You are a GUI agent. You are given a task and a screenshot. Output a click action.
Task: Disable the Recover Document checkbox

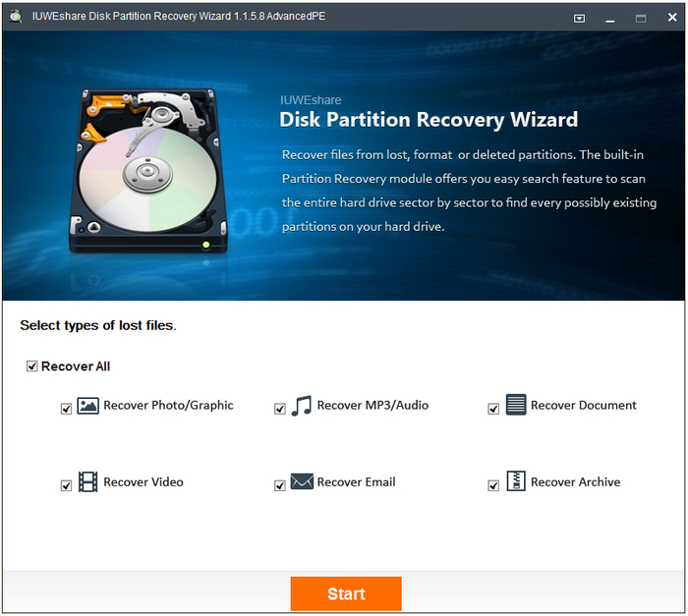493,409
